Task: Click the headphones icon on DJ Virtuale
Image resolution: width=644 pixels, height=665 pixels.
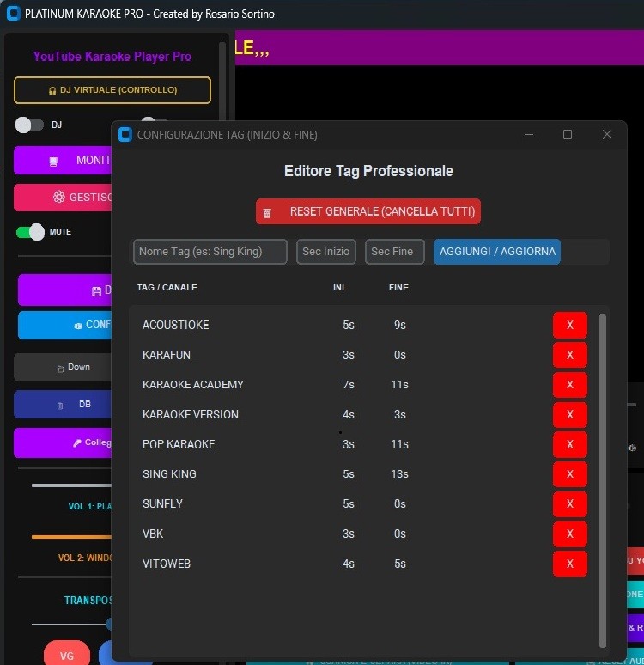Action: tap(52, 90)
